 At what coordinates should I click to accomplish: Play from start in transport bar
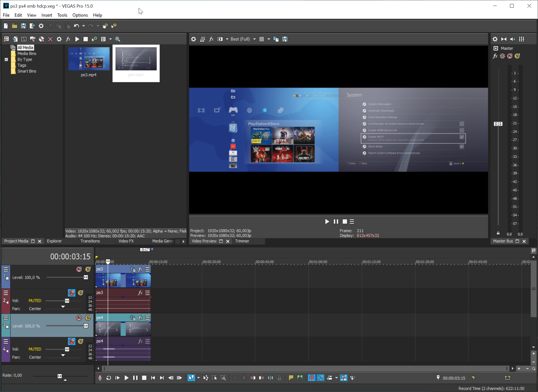[118, 378]
